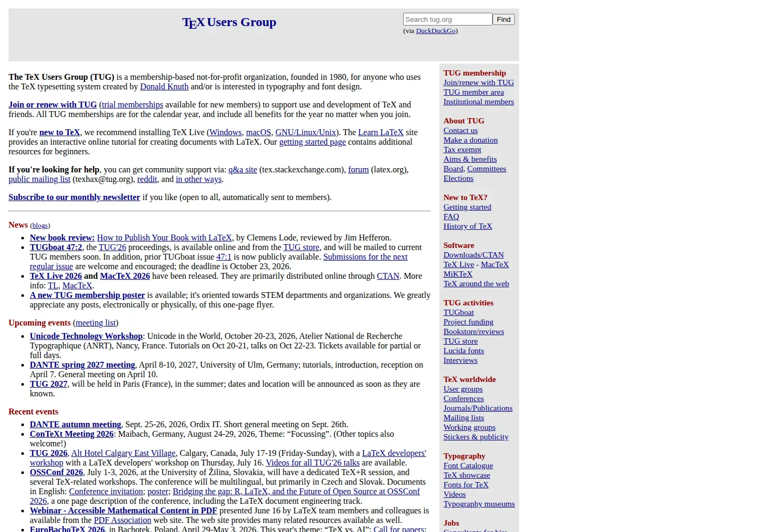
Task: Open the ConTeXt Meeting 2026 link
Action: [x=72, y=434]
